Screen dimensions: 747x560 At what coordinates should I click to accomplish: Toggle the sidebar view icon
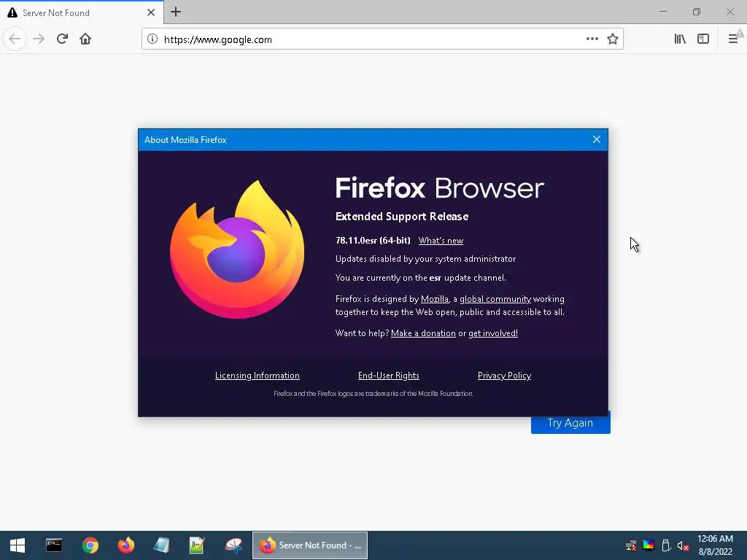tap(703, 39)
